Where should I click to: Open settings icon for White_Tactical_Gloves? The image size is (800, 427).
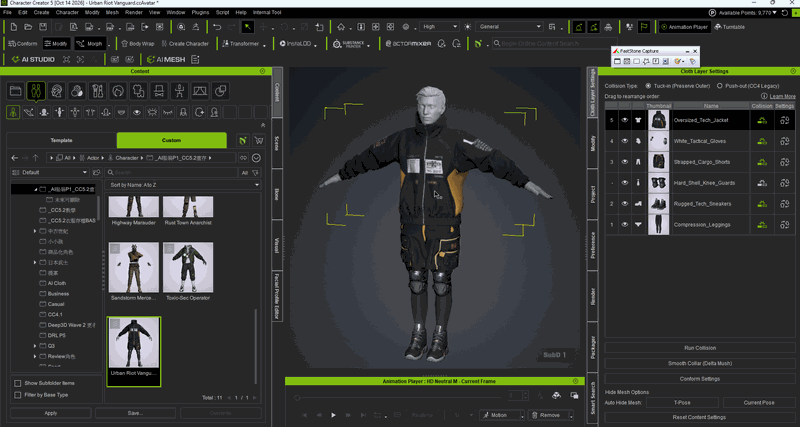pyautogui.click(x=785, y=141)
